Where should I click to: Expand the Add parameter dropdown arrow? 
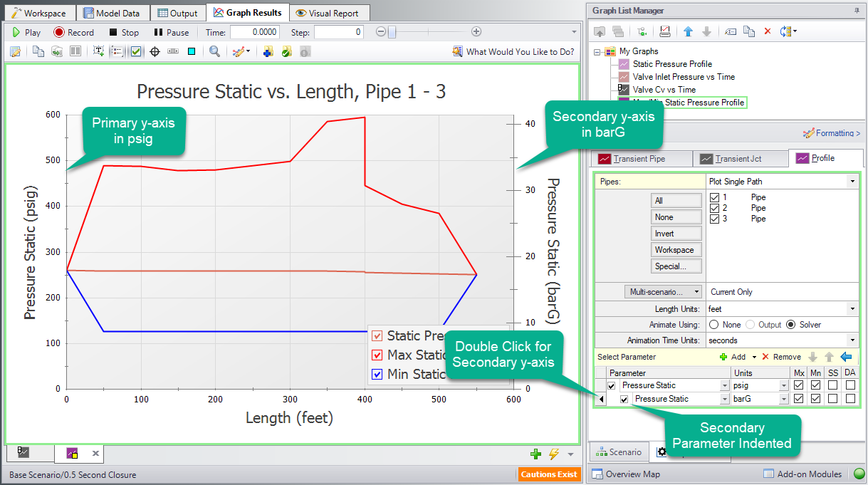point(755,356)
